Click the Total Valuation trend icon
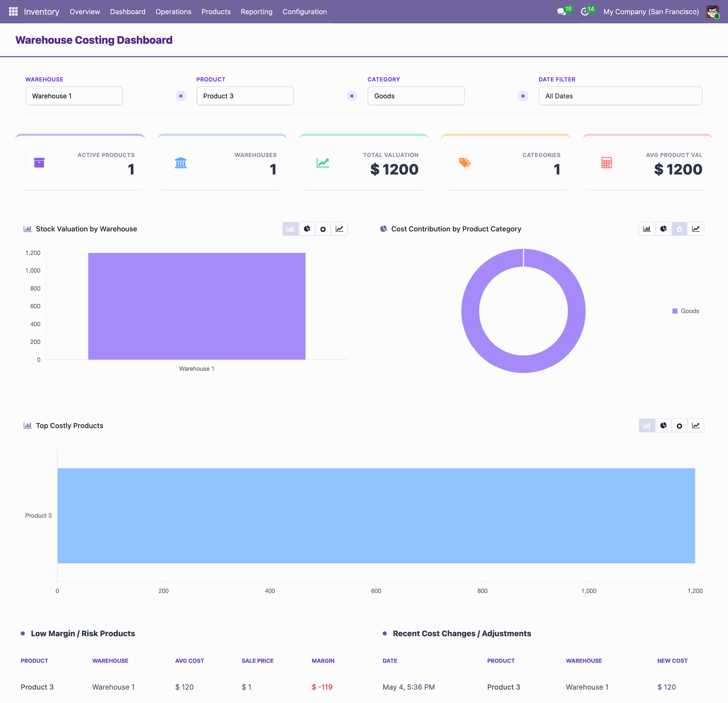This screenshot has height=703, width=728. [323, 163]
